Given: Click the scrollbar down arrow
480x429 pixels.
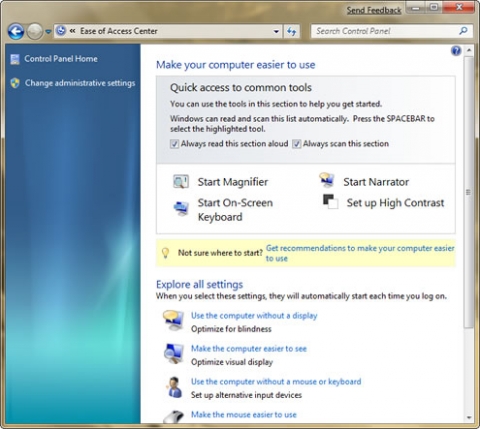Looking at the screenshot, I should pyautogui.click(x=469, y=417).
